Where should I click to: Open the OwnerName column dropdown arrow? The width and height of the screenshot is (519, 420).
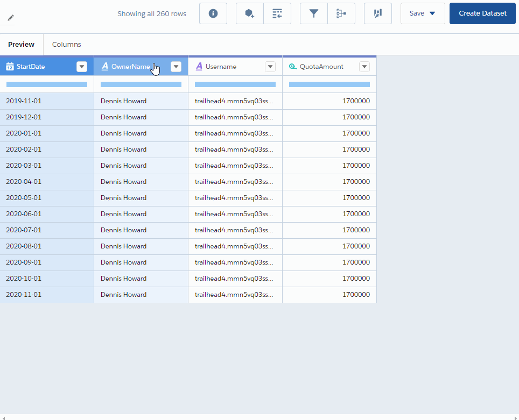click(176, 67)
